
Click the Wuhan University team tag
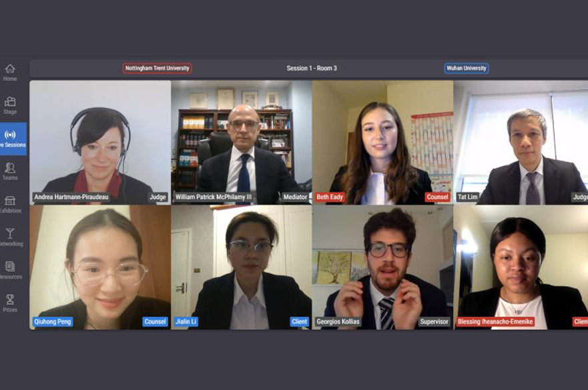[x=467, y=68]
